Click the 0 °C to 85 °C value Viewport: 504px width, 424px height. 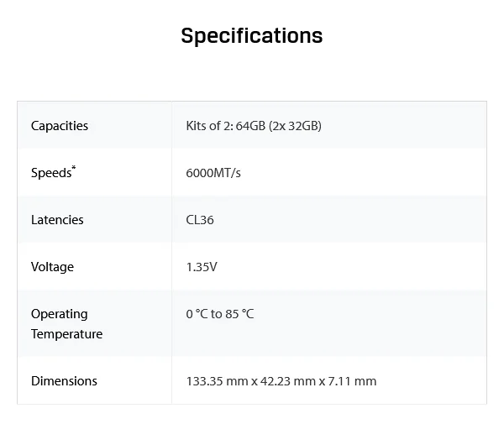pyautogui.click(x=220, y=314)
